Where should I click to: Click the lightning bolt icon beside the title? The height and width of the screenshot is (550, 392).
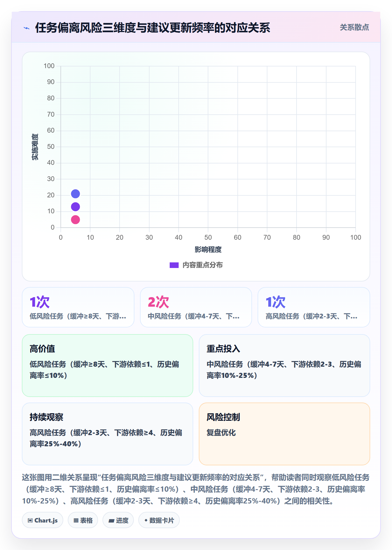click(x=27, y=28)
